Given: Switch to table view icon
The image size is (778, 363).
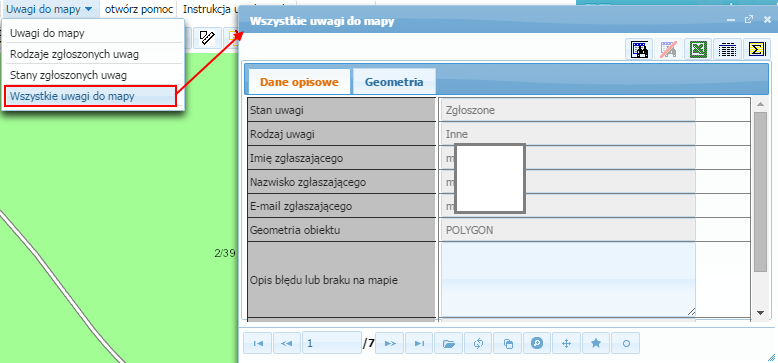Looking at the screenshot, I should (727, 49).
